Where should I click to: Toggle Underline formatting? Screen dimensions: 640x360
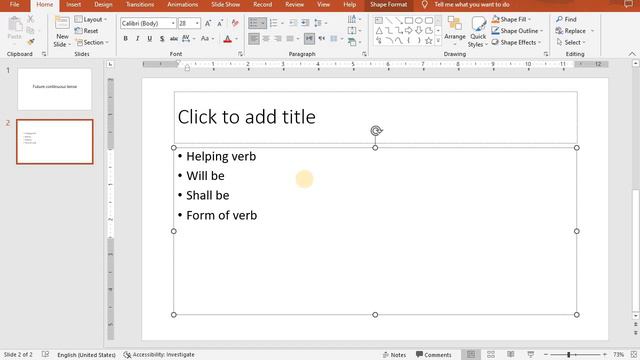[x=150, y=38]
